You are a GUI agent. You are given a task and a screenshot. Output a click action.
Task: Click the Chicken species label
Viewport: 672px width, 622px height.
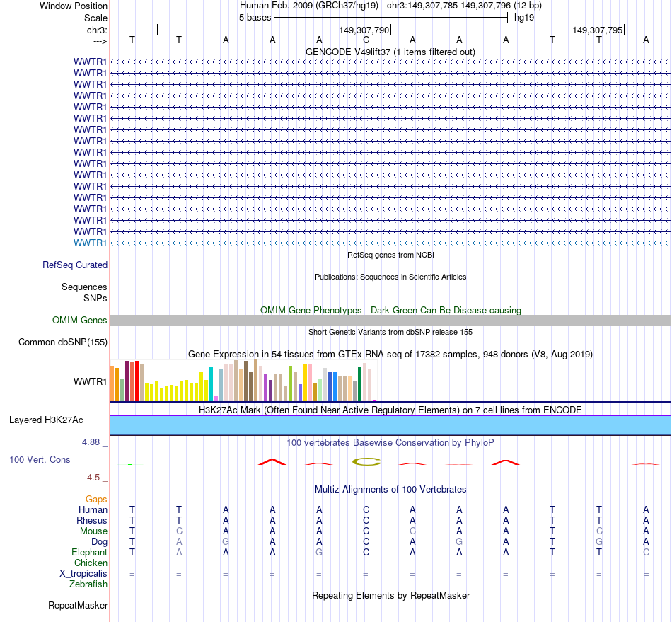91,563
